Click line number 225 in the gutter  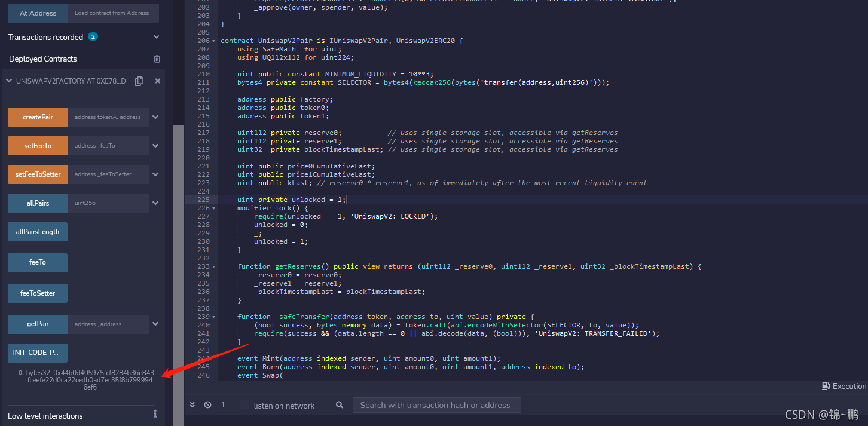click(x=203, y=200)
